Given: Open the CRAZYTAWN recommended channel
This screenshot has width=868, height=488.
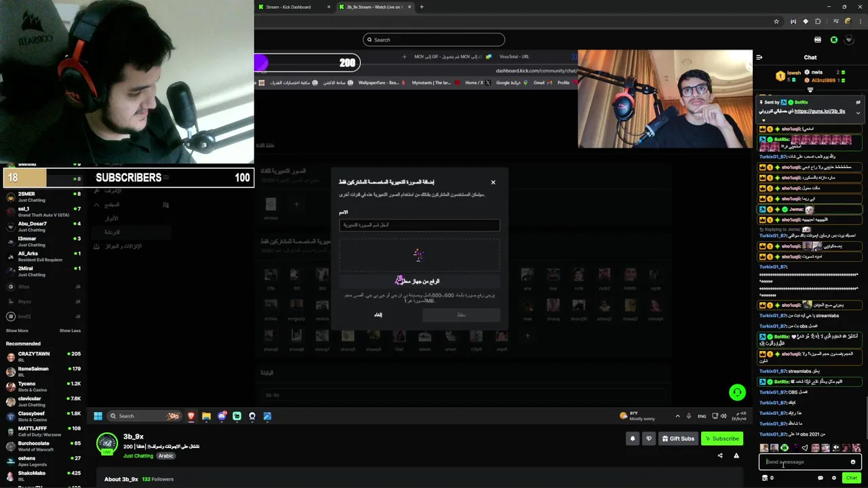Looking at the screenshot, I should (x=42, y=357).
